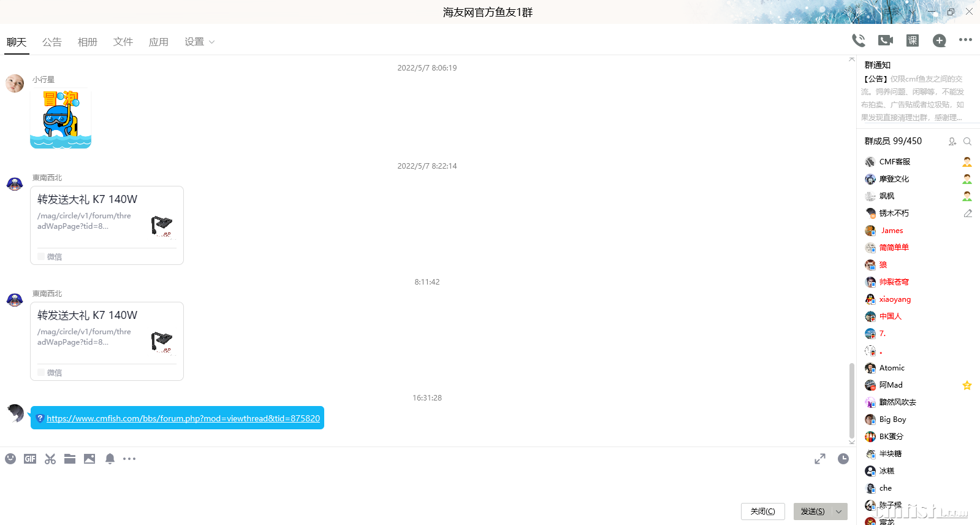The image size is (980, 525).
Task: Open the emoji picker in the toolbar
Action: tap(10, 459)
